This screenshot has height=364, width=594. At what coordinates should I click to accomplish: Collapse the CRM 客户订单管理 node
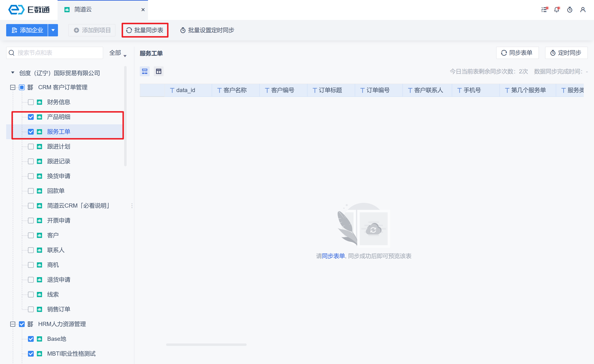(13, 87)
